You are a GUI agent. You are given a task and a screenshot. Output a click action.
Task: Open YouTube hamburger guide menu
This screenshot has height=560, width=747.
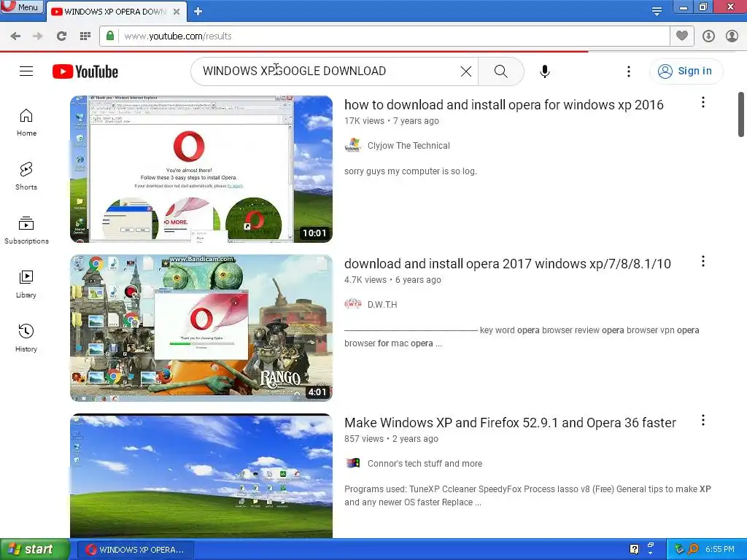[26, 71]
